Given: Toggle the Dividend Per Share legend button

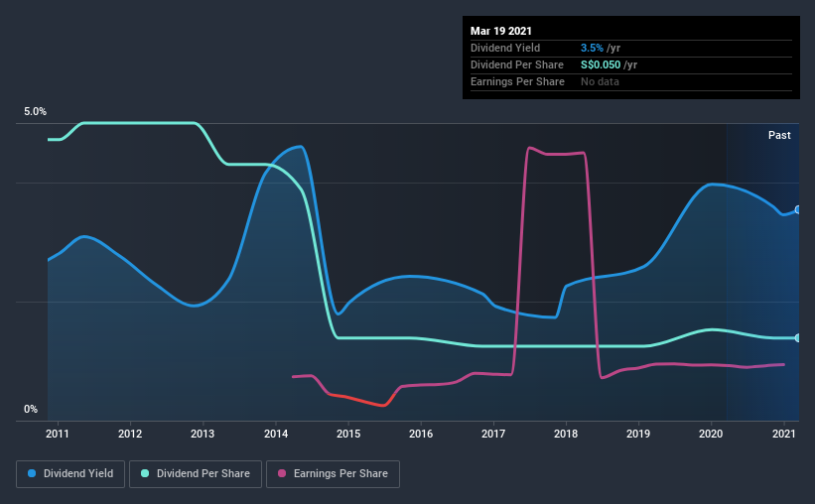Looking at the screenshot, I should click(x=196, y=474).
